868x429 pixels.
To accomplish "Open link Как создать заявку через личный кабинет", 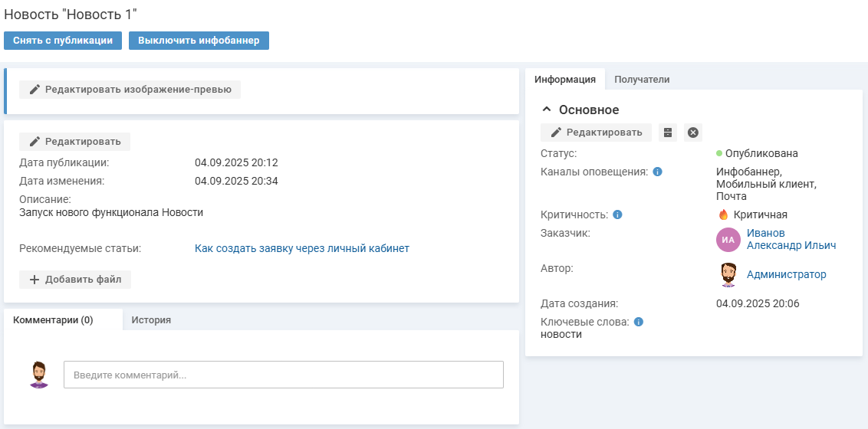I will tap(301, 248).
